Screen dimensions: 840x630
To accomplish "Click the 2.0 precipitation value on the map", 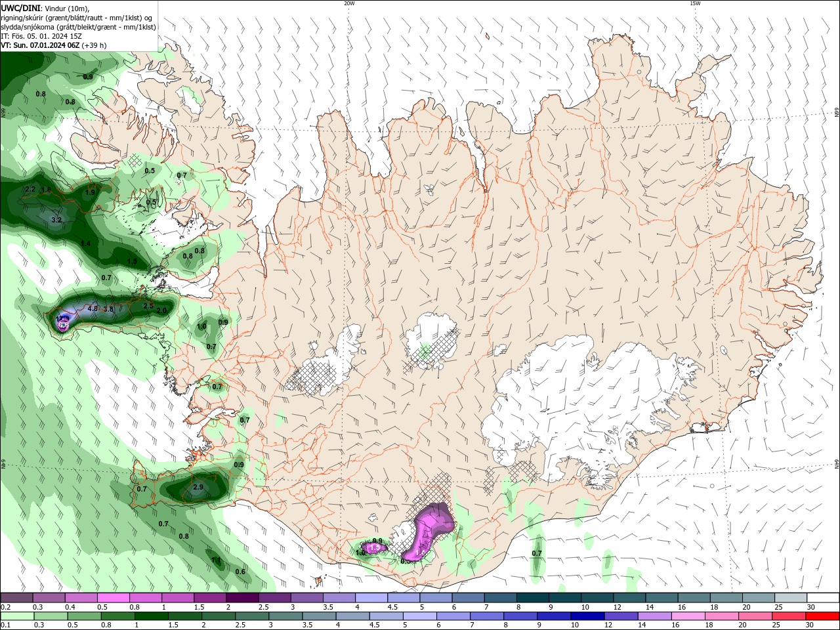I will click(x=162, y=310).
